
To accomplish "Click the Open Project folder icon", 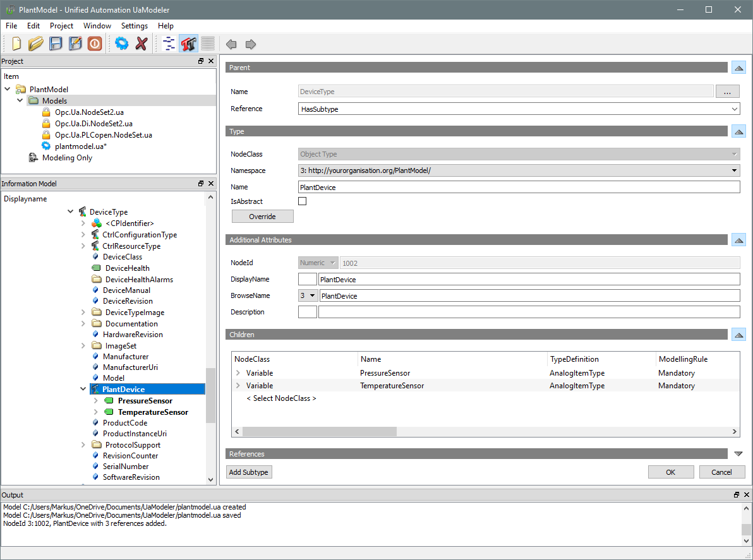I will [x=36, y=44].
